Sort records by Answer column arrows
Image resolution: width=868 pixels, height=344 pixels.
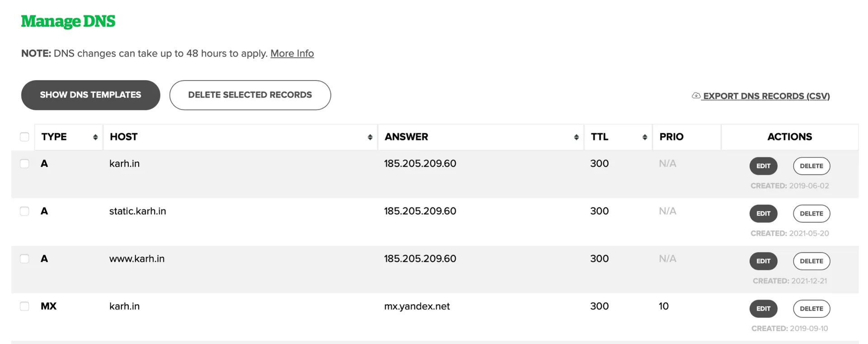point(576,137)
